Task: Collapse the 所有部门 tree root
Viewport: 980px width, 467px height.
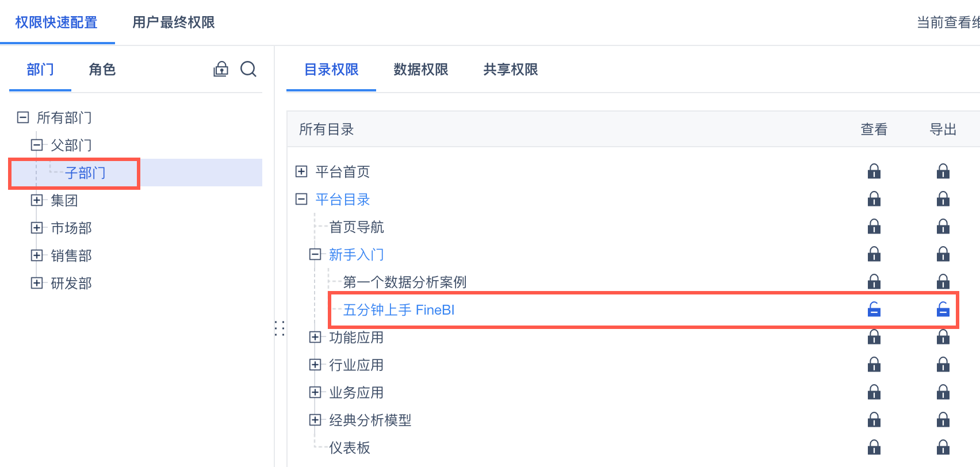Action: [23, 117]
